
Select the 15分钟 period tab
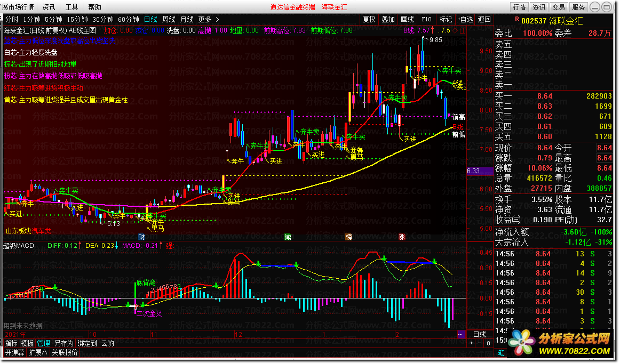pos(77,19)
